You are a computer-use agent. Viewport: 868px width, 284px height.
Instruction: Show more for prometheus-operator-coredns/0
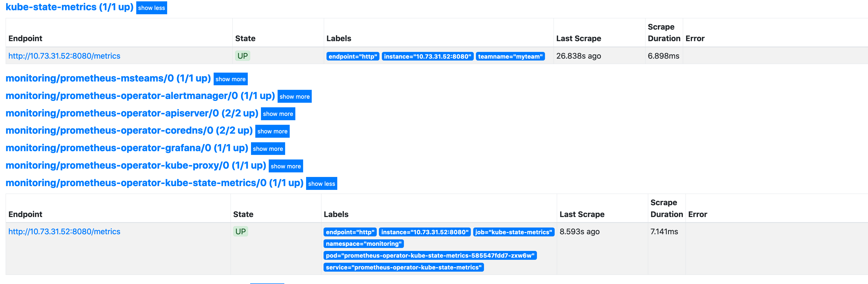pyautogui.click(x=272, y=131)
